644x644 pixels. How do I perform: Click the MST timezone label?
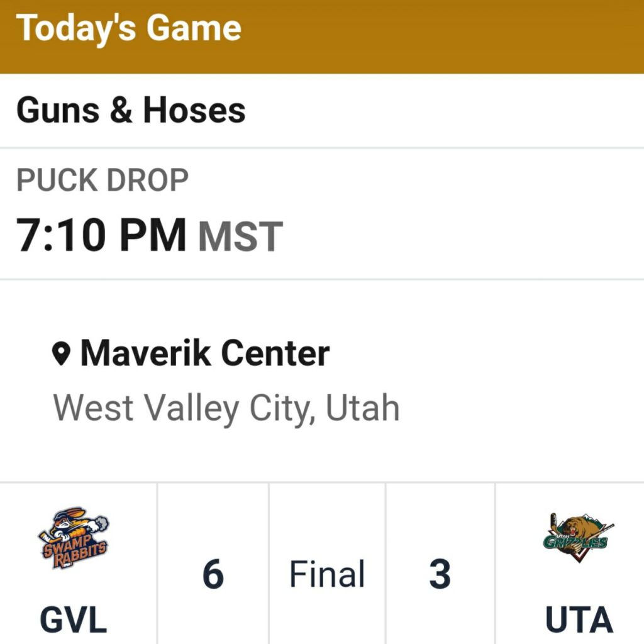240,236
